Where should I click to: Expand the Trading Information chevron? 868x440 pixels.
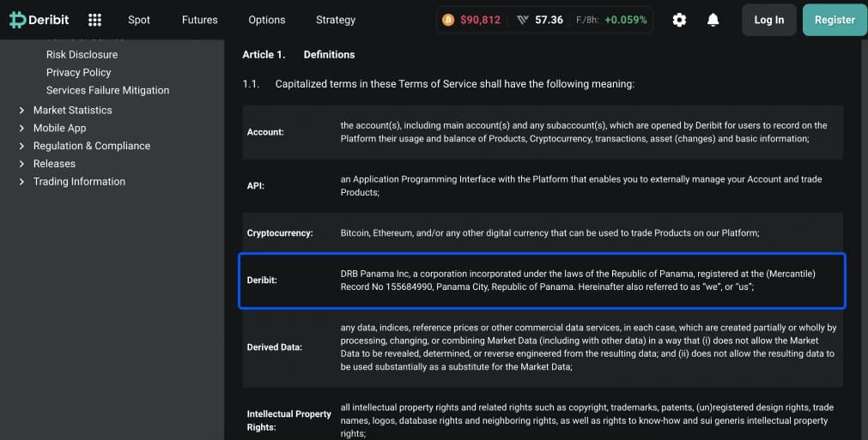click(x=21, y=181)
